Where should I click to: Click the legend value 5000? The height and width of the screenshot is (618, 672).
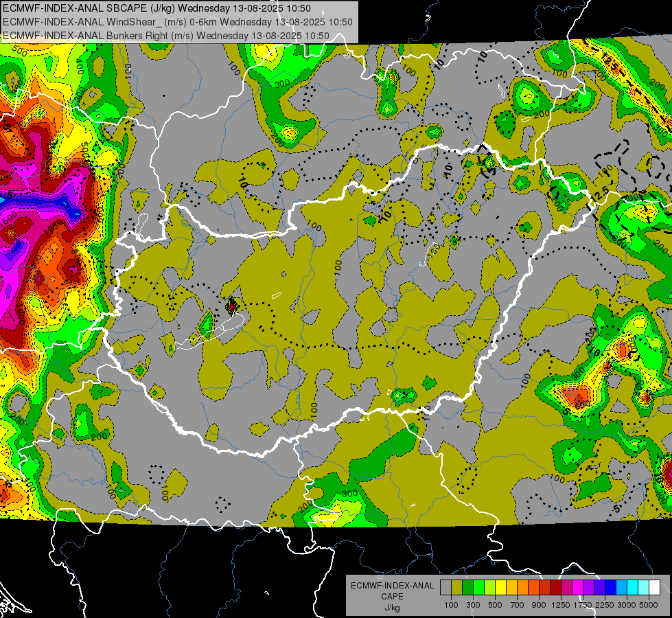(649, 605)
